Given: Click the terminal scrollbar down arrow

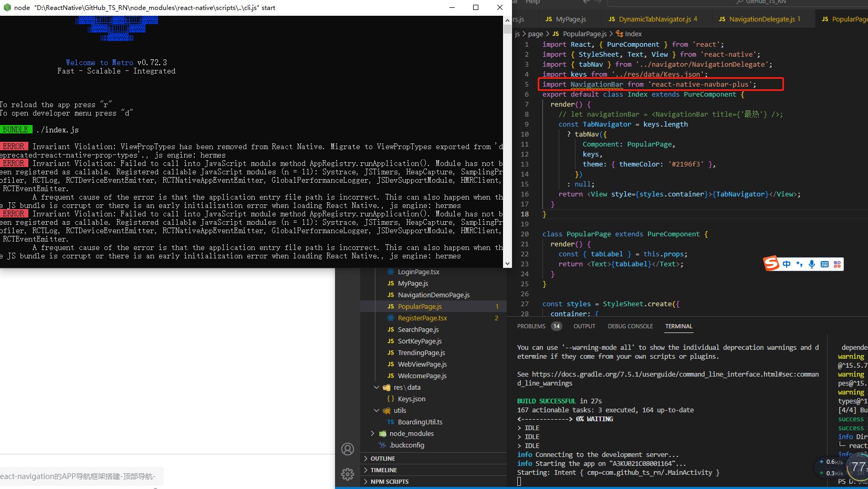Looking at the screenshot, I should pyautogui.click(x=507, y=263).
